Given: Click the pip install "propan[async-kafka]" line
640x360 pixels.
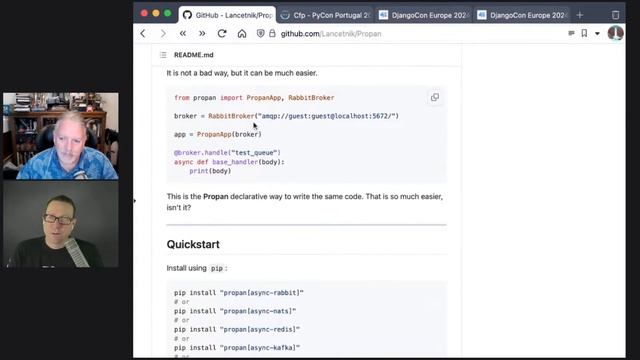Looking at the screenshot, I should tap(237, 348).
